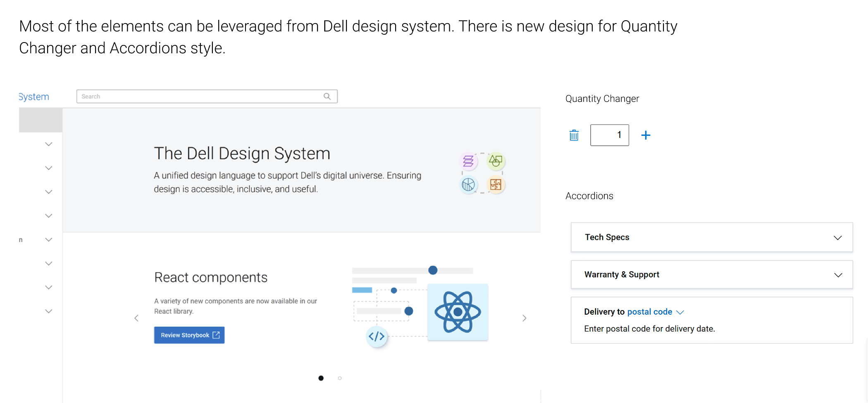Click into the Search input field
Image resolution: width=868 pixels, height=403 pixels.
point(198,96)
